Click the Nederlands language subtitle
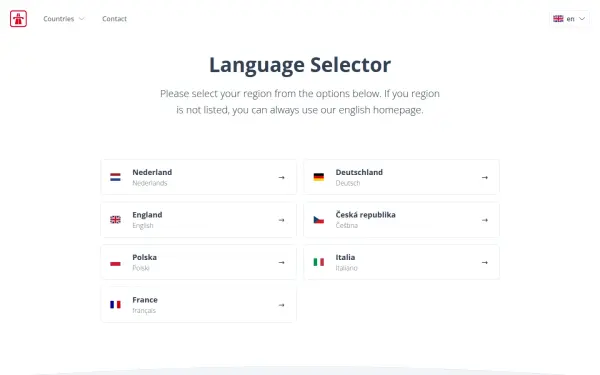The image size is (600, 375). pos(150,183)
